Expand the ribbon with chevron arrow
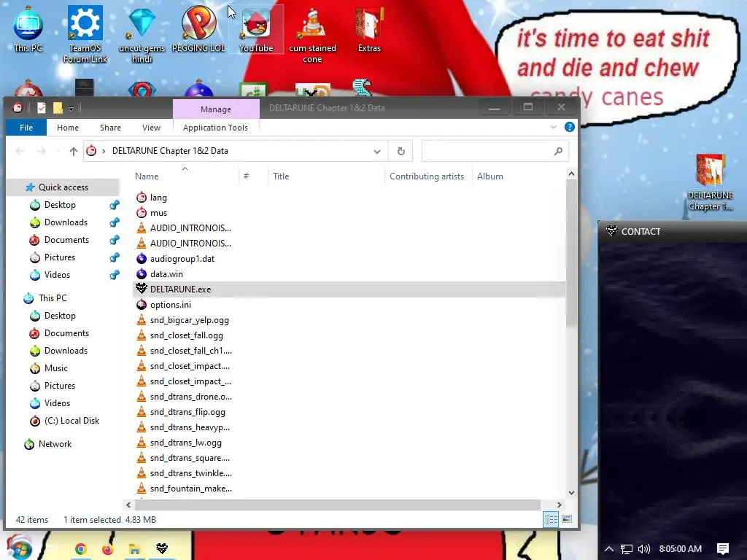747x560 pixels. pyautogui.click(x=554, y=127)
